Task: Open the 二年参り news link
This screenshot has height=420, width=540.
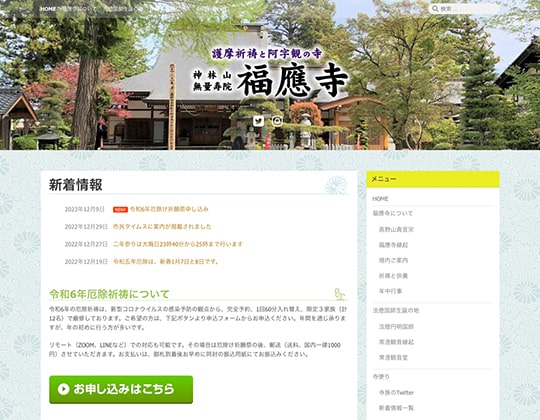Action: 178,244
